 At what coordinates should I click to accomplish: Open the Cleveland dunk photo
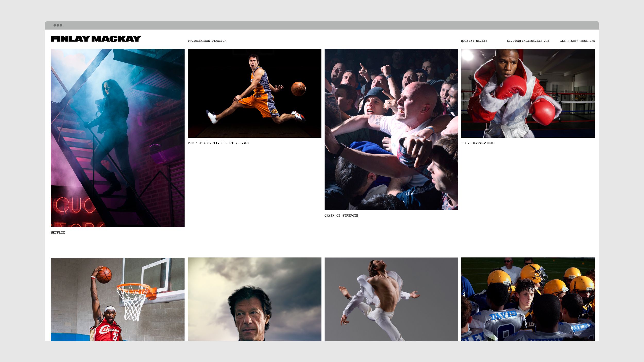pos(118,299)
